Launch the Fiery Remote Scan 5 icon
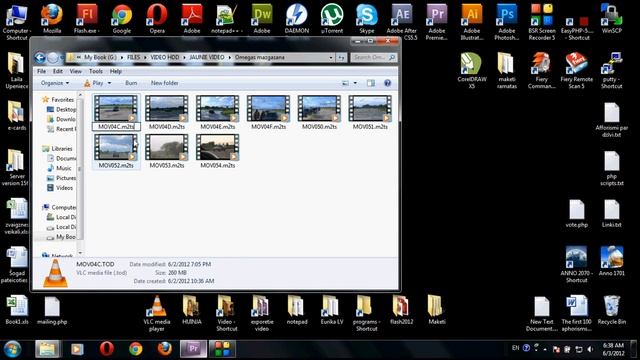 (576, 70)
